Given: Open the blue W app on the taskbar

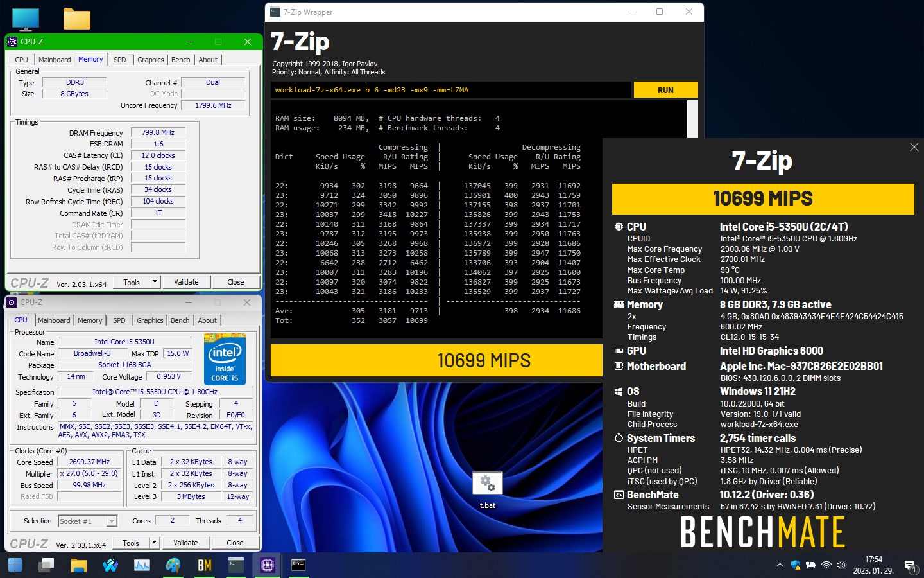Looking at the screenshot, I should [110, 565].
